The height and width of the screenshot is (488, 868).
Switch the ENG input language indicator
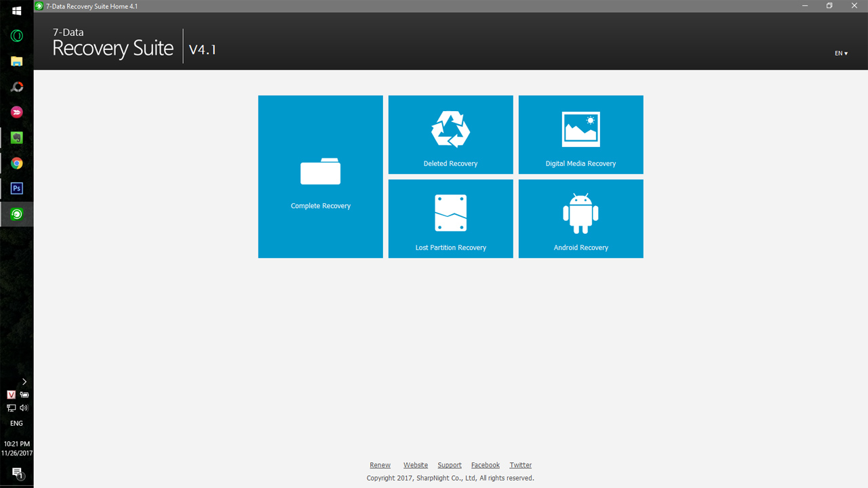click(16, 423)
